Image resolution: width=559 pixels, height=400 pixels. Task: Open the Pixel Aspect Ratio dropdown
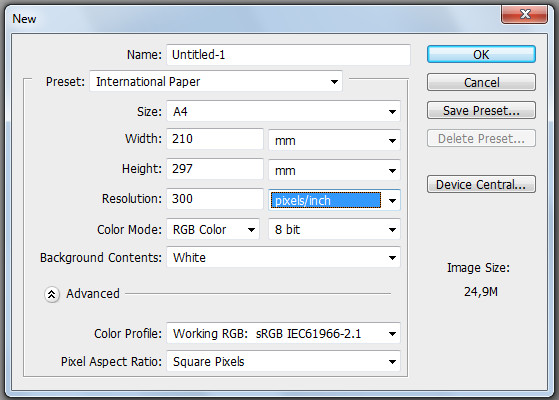pyautogui.click(x=283, y=361)
